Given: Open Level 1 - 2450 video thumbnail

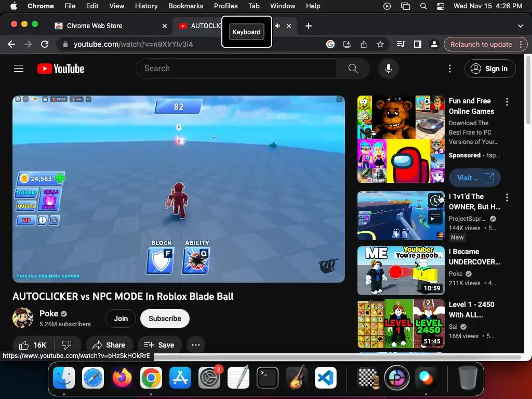Looking at the screenshot, I should click(x=401, y=323).
